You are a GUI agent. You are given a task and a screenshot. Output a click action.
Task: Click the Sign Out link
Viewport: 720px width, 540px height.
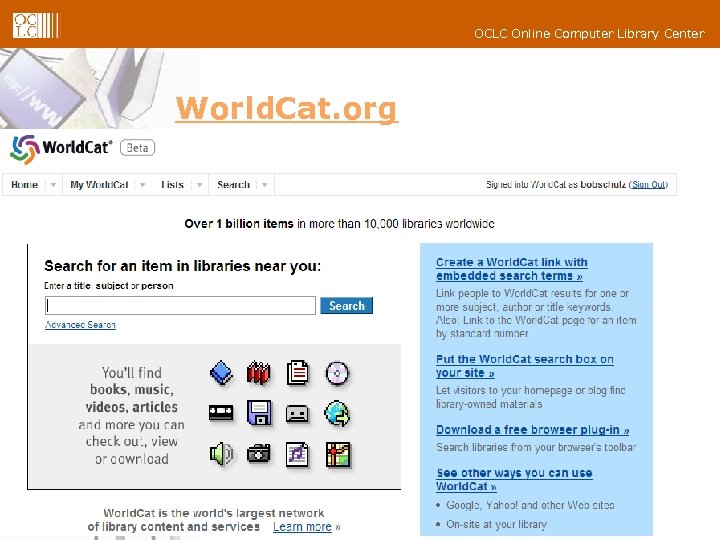[x=649, y=185]
